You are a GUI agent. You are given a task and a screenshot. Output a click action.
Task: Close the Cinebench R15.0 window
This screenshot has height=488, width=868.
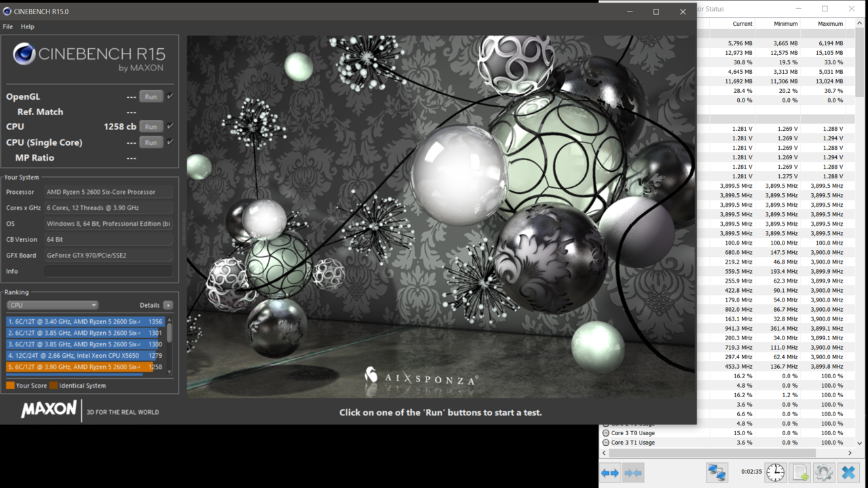[683, 12]
